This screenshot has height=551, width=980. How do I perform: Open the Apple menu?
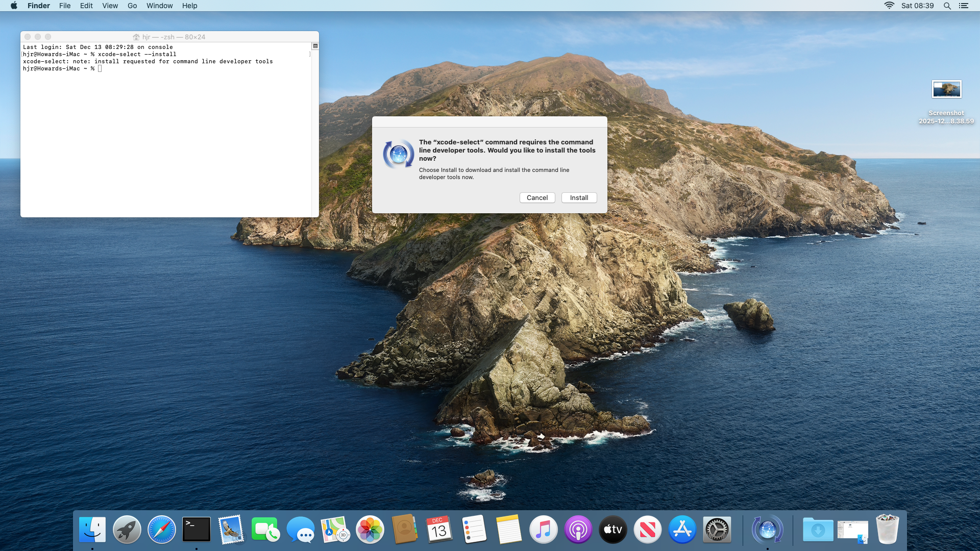click(x=14, y=6)
